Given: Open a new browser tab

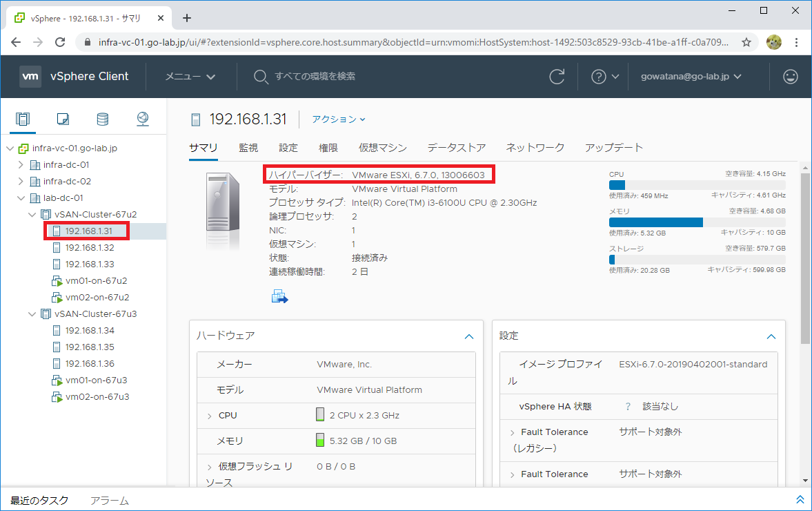Looking at the screenshot, I should [x=187, y=18].
